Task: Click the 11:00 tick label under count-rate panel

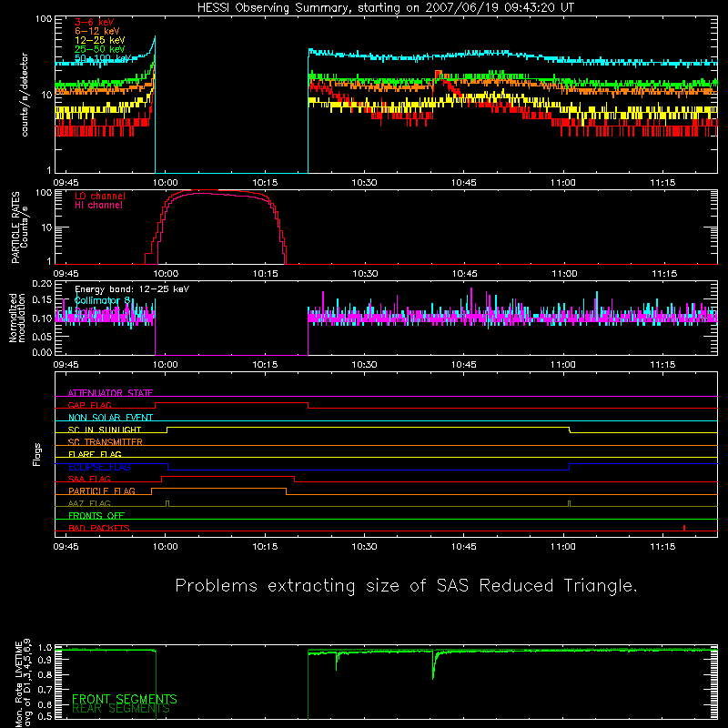Action: tap(563, 183)
